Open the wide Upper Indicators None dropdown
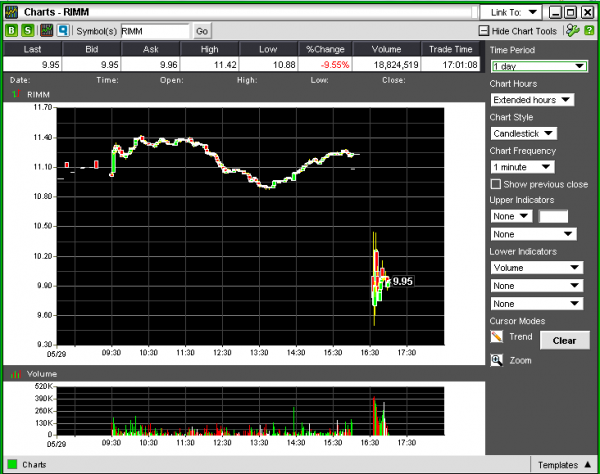The width and height of the screenshot is (600, 474). point(533,234)
